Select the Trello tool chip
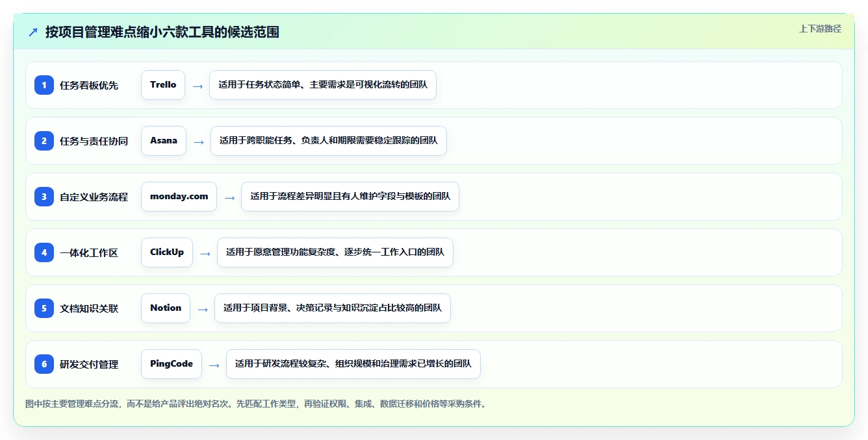 [x=163, y=85]
